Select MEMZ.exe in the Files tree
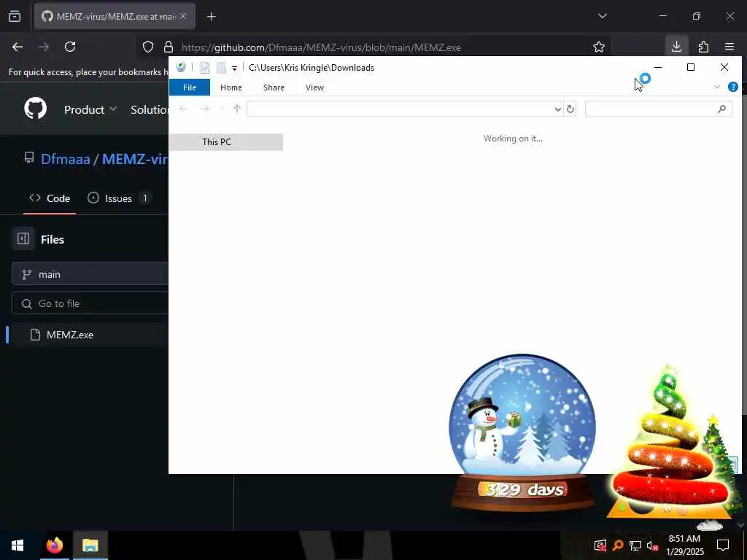This screenshot has height=560, width=747. click(69, 335)
